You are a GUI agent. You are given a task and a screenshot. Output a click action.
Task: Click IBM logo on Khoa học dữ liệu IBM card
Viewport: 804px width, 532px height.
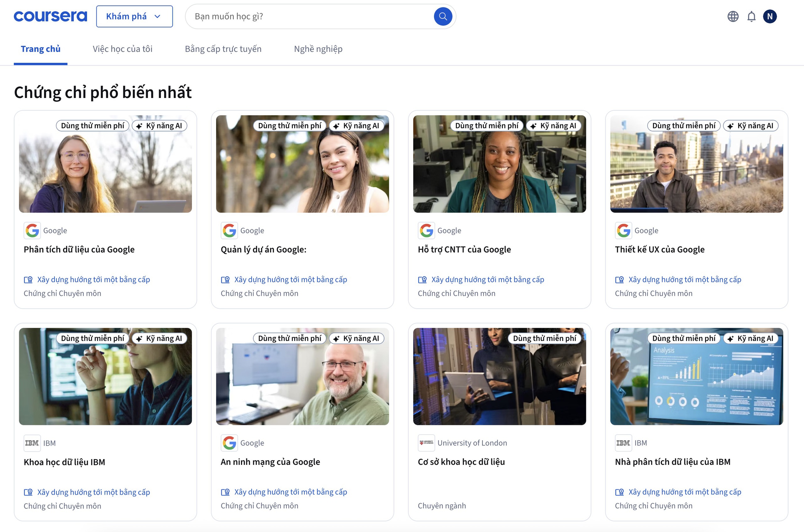(x=32, y=443)
